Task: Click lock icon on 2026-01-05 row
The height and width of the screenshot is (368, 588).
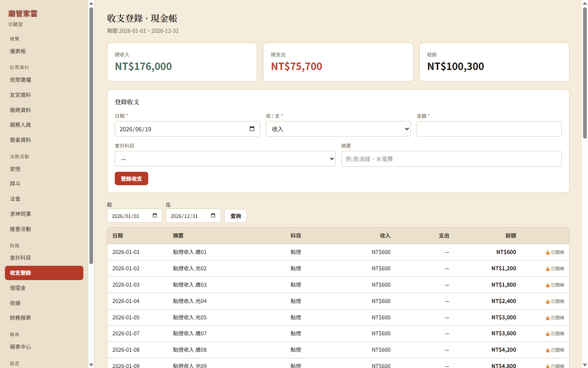Action: tap(548, 318)
